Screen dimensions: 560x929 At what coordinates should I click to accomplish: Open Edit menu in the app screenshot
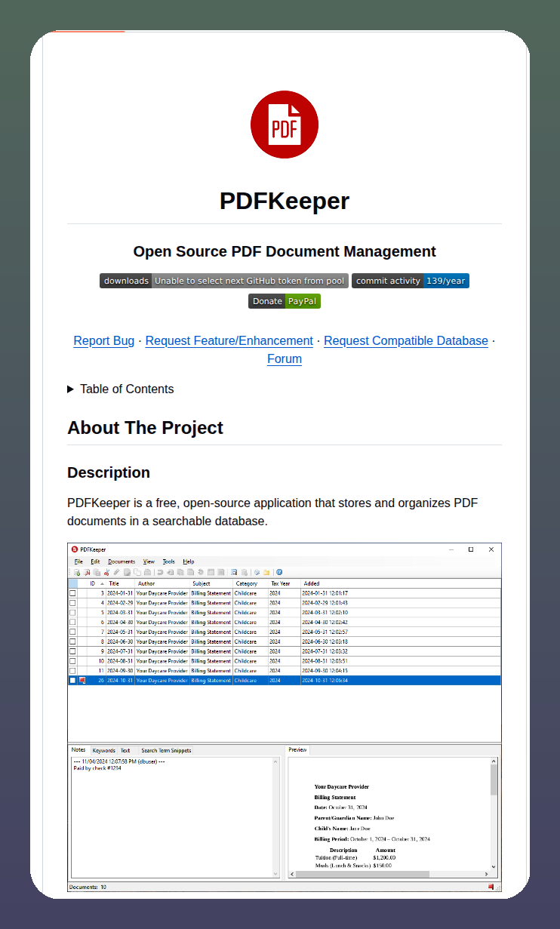(x=96, y=561)
